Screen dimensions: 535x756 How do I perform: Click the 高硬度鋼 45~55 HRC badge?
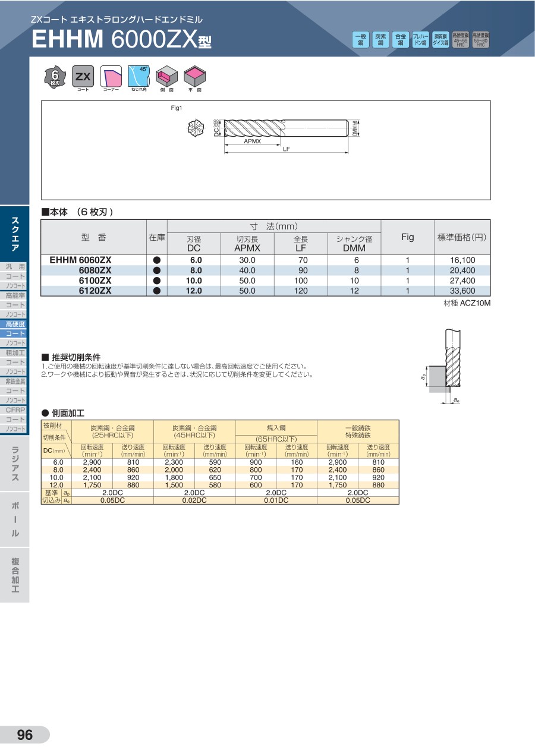pos(461,40)
